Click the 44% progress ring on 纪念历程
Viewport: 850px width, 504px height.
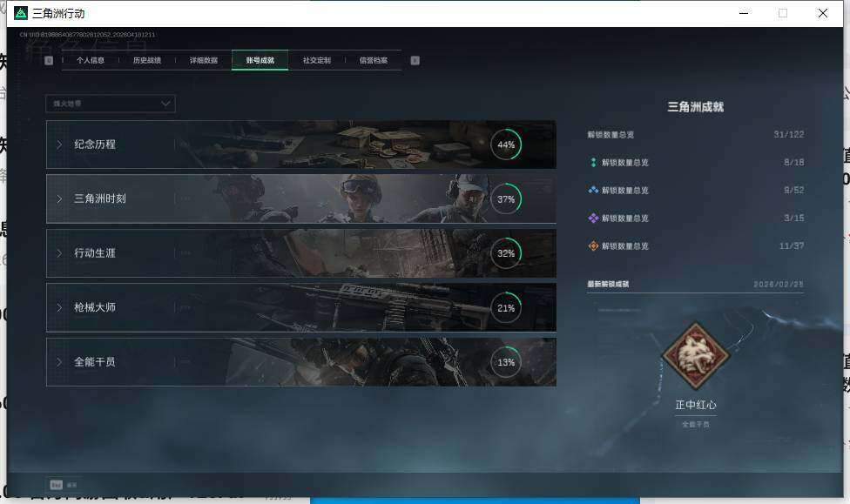[506, 144]
